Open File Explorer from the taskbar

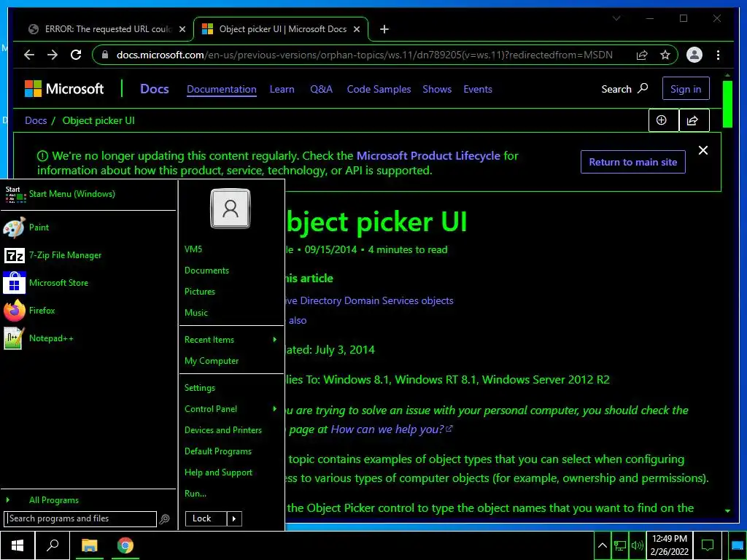click(89, 545)
